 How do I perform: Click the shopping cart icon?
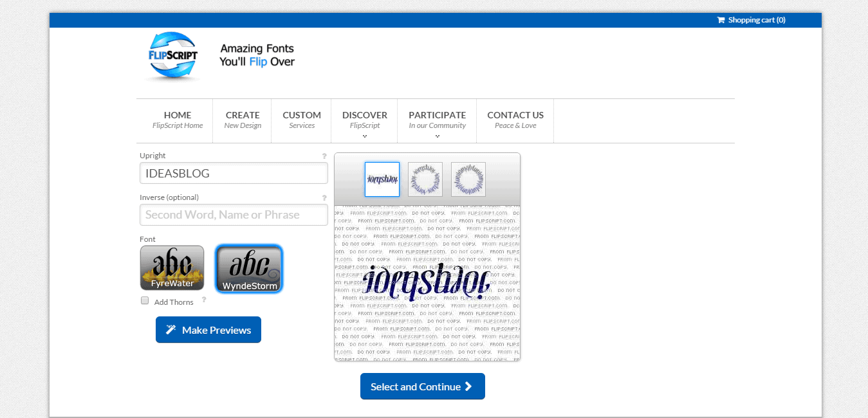click(720, 20)
